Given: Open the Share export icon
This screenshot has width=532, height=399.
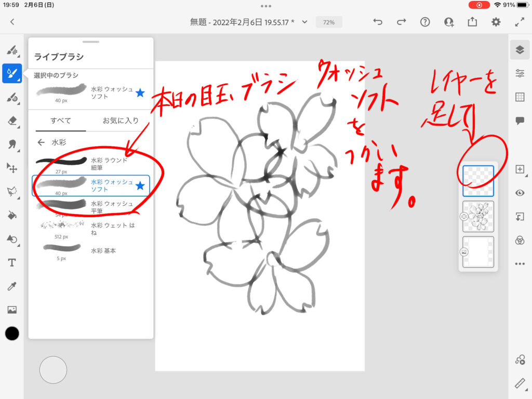Looking at the screenshot, I should [x=472, y=22].
